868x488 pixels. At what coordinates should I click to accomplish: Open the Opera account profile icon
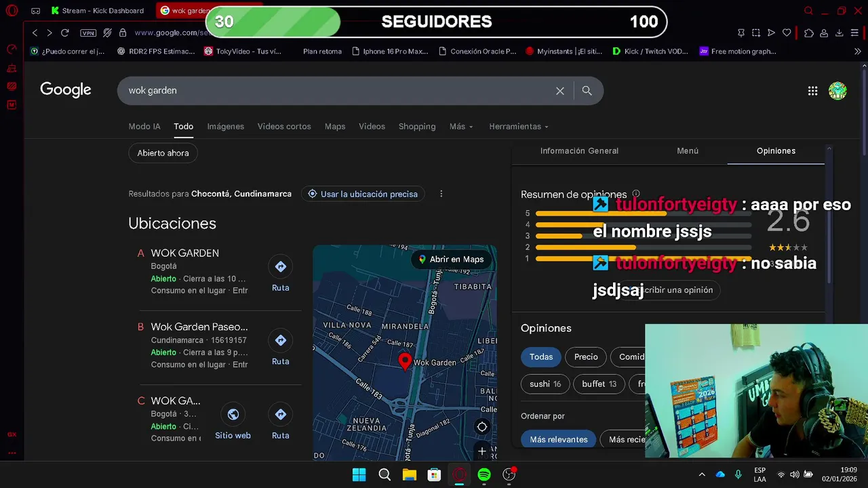(x=824, y=33)
